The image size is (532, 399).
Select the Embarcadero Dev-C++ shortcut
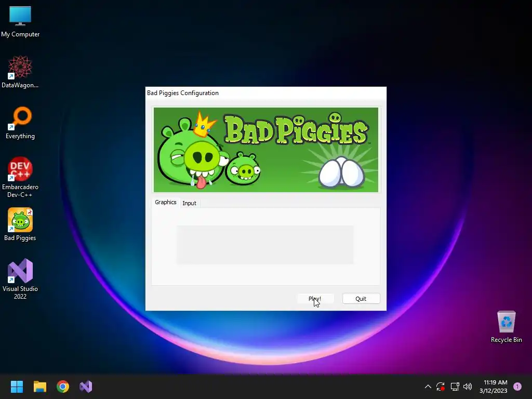point(20,177)
